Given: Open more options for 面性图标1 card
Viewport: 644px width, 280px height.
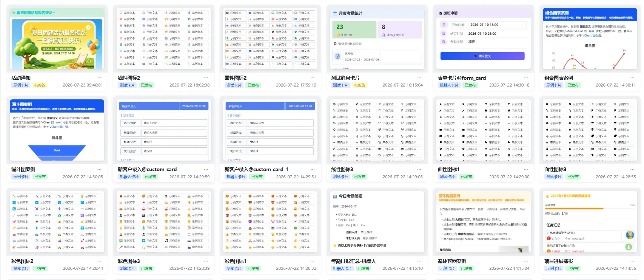Looking at the screenshot, I should (x=526, y=170).
